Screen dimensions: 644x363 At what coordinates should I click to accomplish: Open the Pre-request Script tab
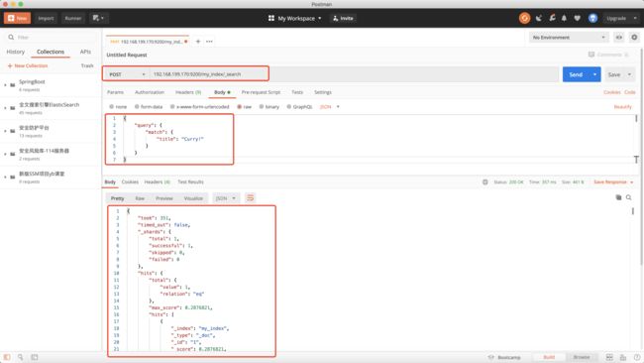click(x=261, y=92)
